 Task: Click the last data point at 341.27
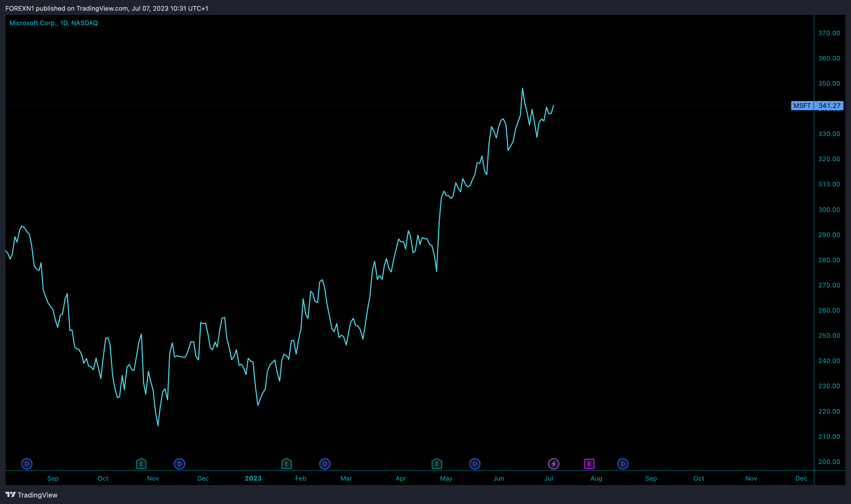[x=553, y=105]
